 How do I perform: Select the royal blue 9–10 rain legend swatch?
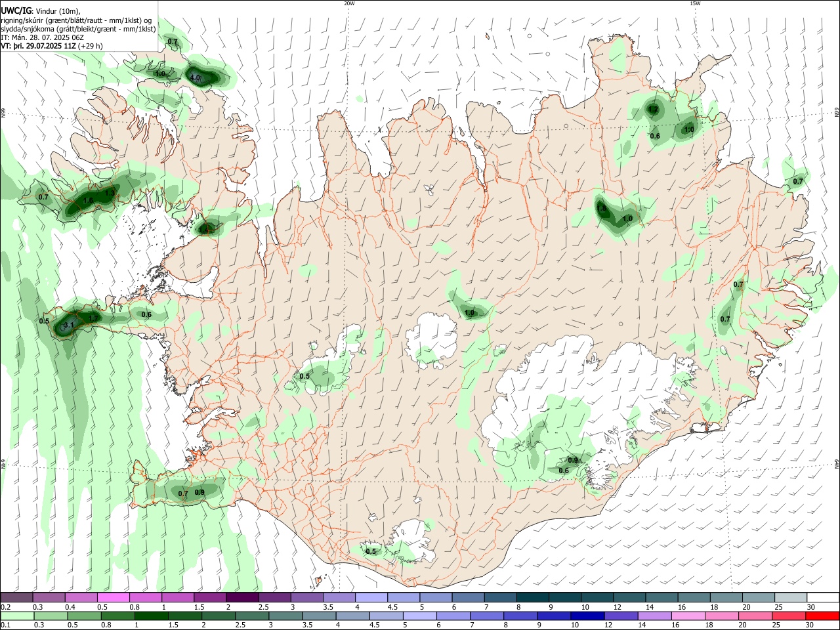[554, 616]
